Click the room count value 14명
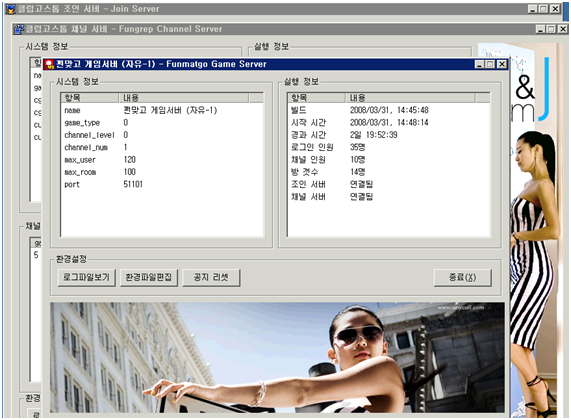This screenshot has width=571, height=420. 358,172
